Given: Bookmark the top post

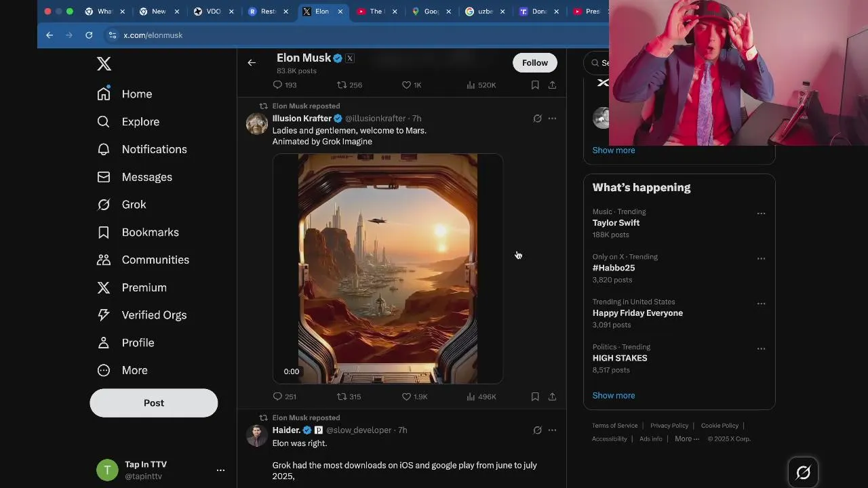Looking at the screenshot, I should click(535, 85).
